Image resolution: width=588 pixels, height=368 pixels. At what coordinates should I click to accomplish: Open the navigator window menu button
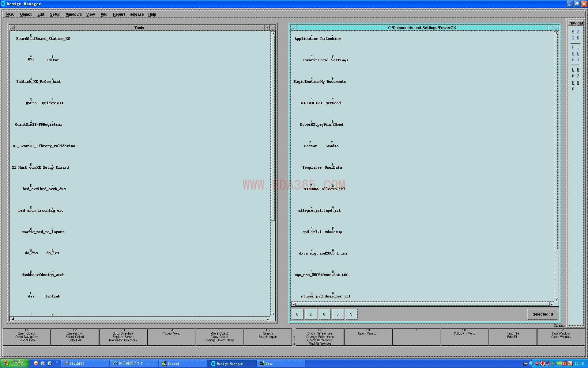coord(293,28)
